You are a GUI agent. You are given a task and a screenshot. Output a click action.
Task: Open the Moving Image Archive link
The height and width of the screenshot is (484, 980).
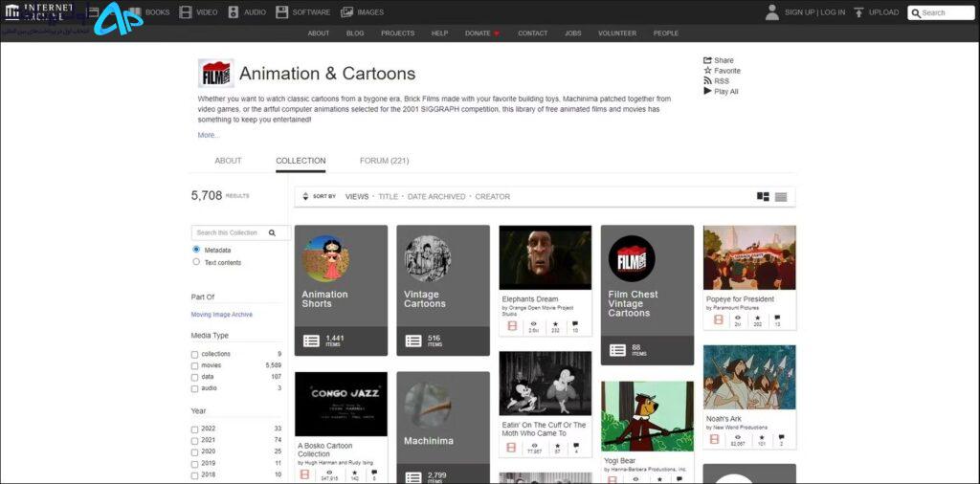(x=222, y=315)
